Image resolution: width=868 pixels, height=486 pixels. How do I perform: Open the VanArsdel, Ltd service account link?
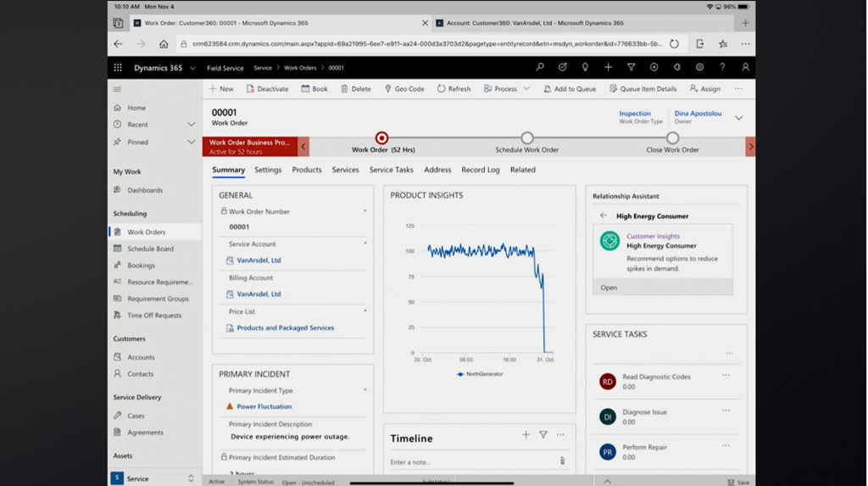click(x=259, y=260)
